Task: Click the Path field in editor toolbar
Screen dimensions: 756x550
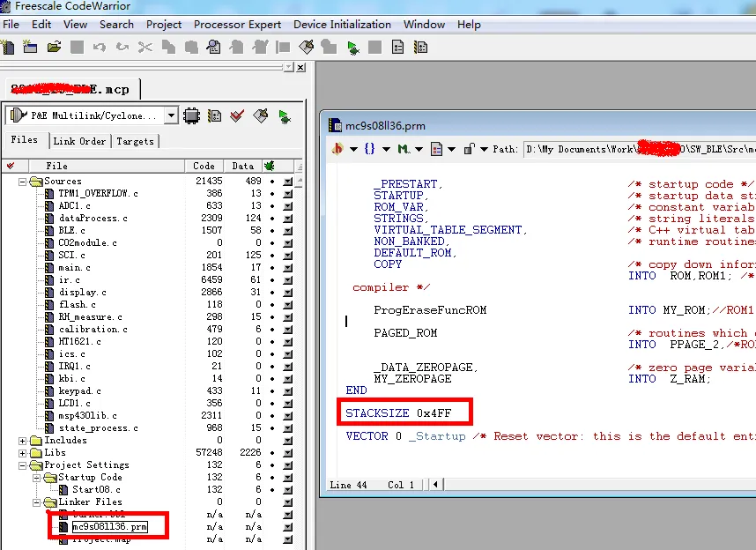Action: click(x=640, y=149)
